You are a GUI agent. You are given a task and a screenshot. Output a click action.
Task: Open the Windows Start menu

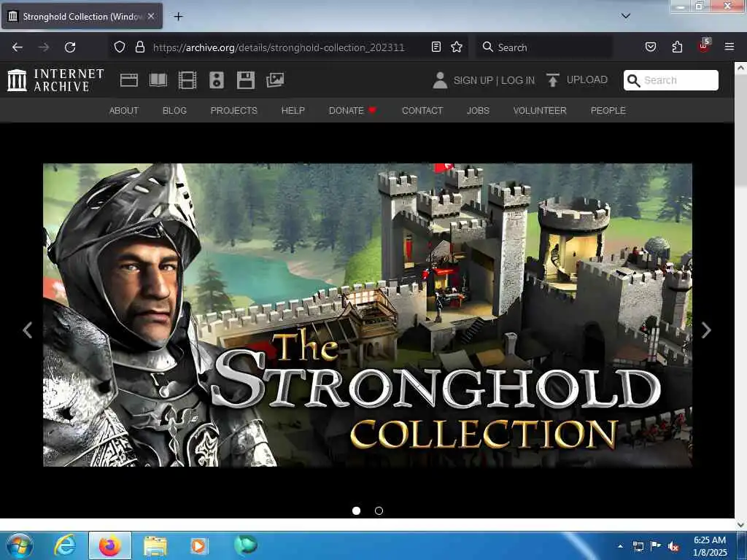20,545
